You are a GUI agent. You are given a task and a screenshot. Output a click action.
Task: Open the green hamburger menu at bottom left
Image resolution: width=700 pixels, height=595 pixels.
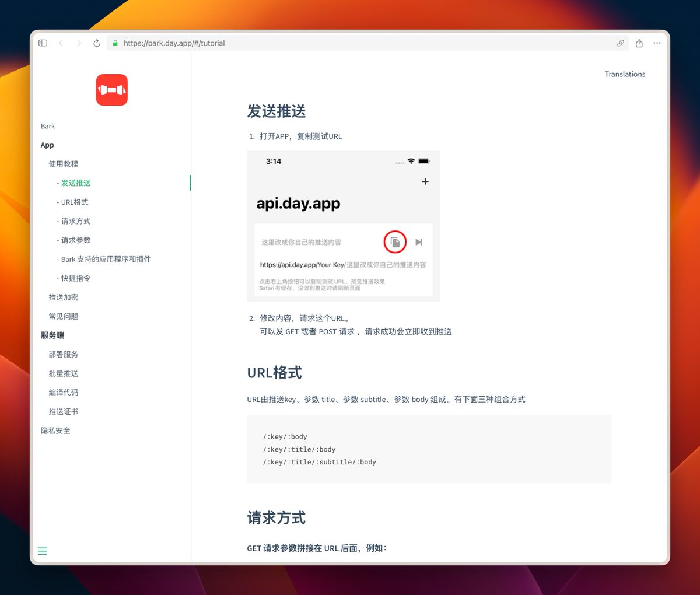(x=42, y=550)
